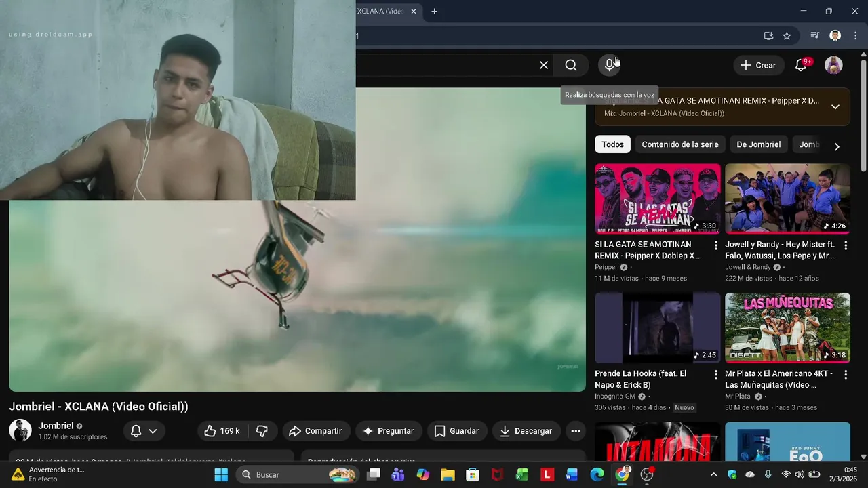Viewport: 868px width, 488px height.
Task: Clear the YouTube search box with X
Action: [544, 65]
